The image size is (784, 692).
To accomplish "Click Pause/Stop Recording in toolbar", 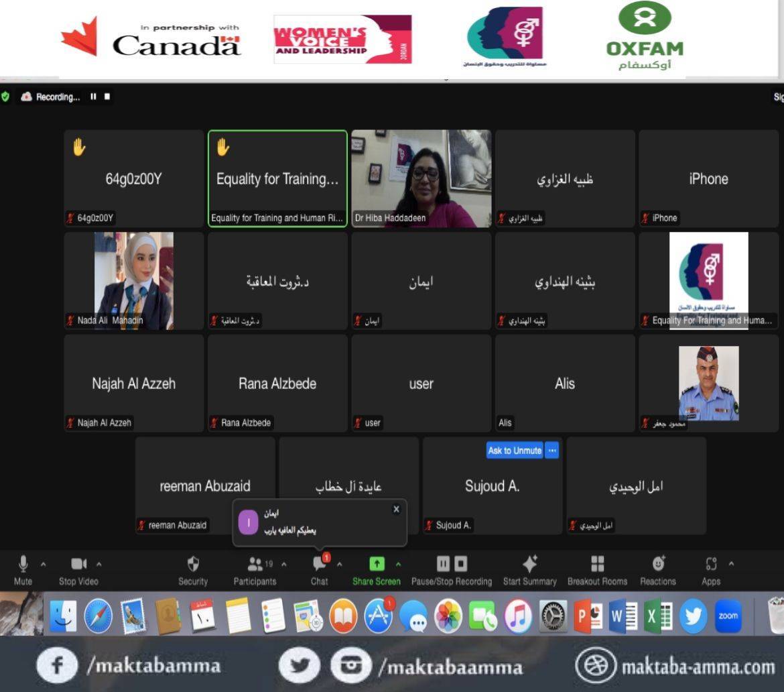I will click(x=452, y=564).
